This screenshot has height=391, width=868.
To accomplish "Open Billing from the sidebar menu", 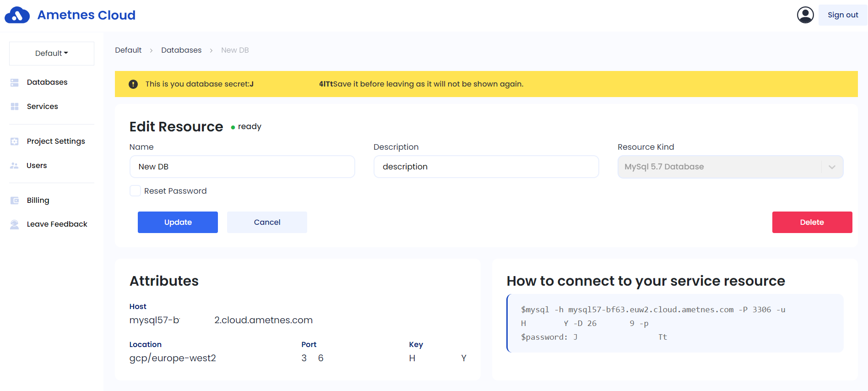I will [x=38, y=201].
